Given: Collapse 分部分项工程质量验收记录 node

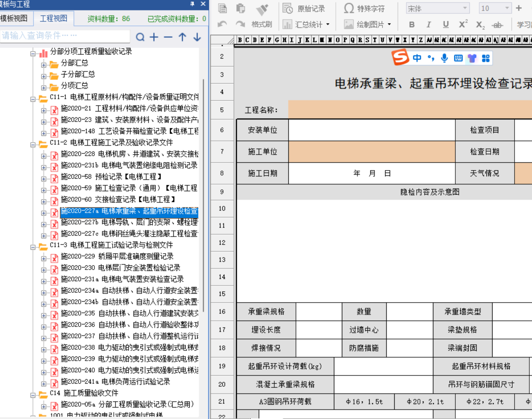Looking at the screenshot, I should tap(33, 54).
